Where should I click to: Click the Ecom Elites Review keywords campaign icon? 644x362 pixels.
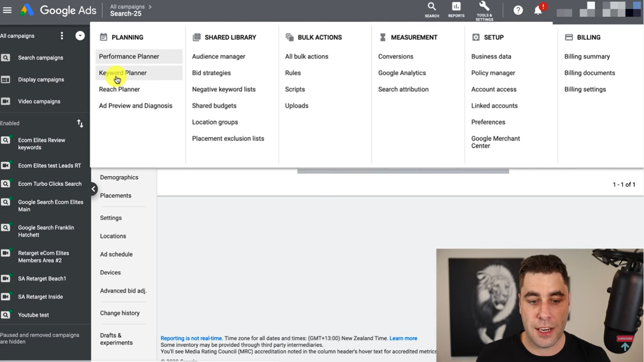coord(6,140)
